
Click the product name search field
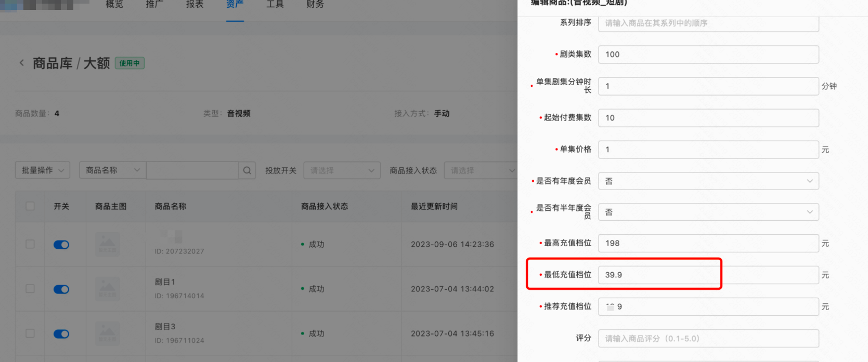192,170
